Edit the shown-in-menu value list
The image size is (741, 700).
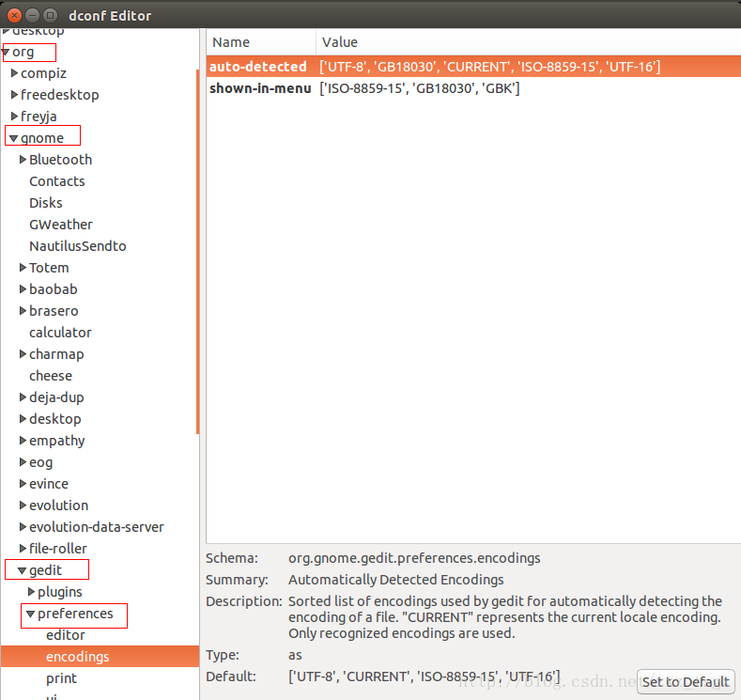pos(420,88)
